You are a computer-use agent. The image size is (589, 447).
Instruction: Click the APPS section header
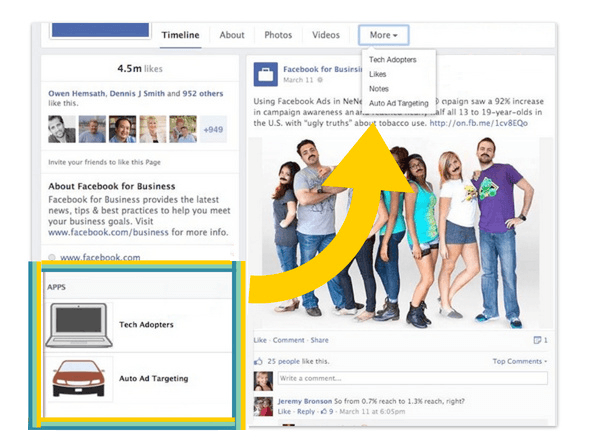coord(56,287)
